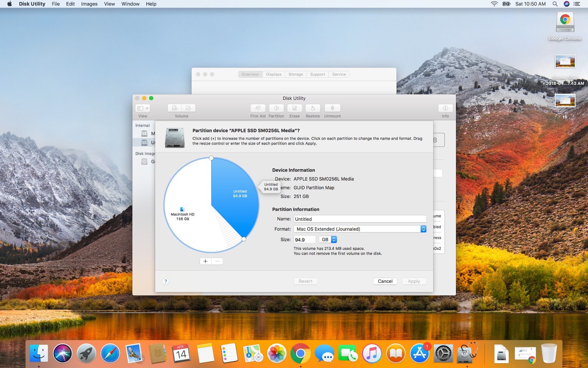588x368 pixels.
Task: Open Contacts from the Dock
Action: tap(158, 353)
